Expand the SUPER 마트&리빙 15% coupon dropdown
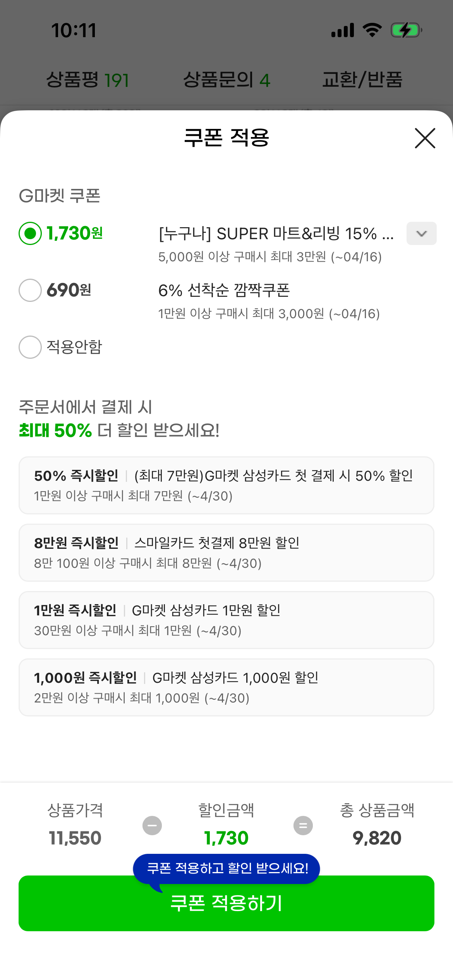 pos(421,233)
